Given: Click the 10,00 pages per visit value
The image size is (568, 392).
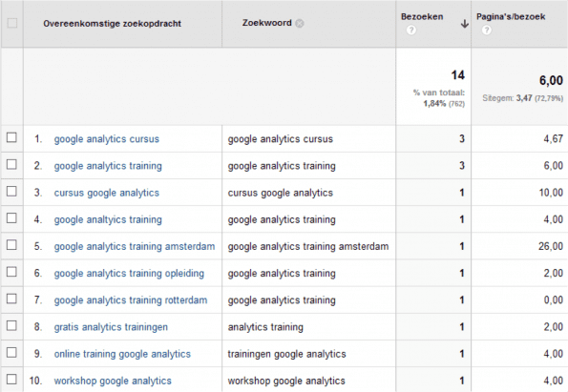Looking at the screenshot, I should click(551, 193).
